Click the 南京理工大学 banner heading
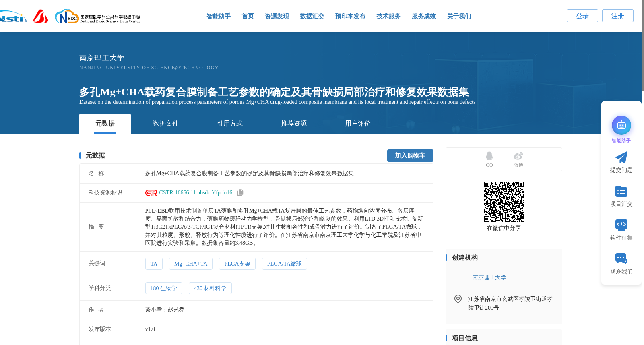Image resolution: width=644 pixels, height=345 pixels. click(x=102, y=58)
